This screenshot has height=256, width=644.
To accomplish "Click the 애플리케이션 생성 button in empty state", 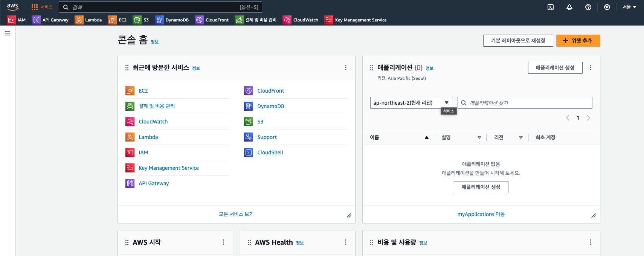I will pyautogui.click(x=481, y=187).
